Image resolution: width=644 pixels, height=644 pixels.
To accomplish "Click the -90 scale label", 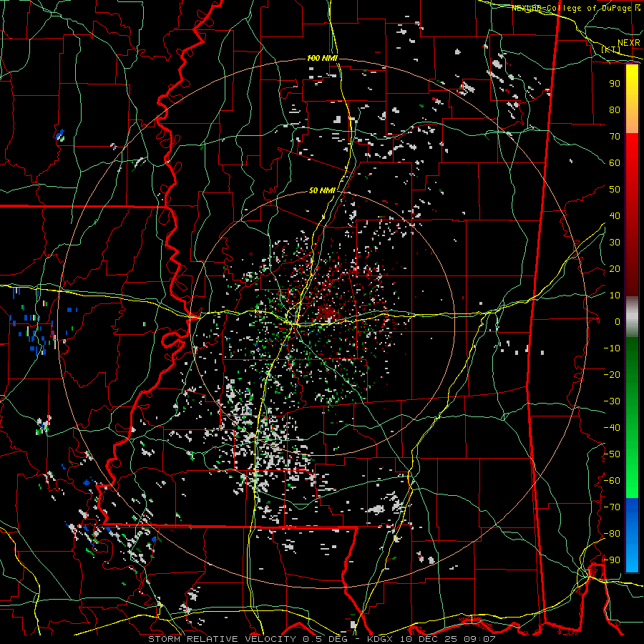I will tap(612, 560).
